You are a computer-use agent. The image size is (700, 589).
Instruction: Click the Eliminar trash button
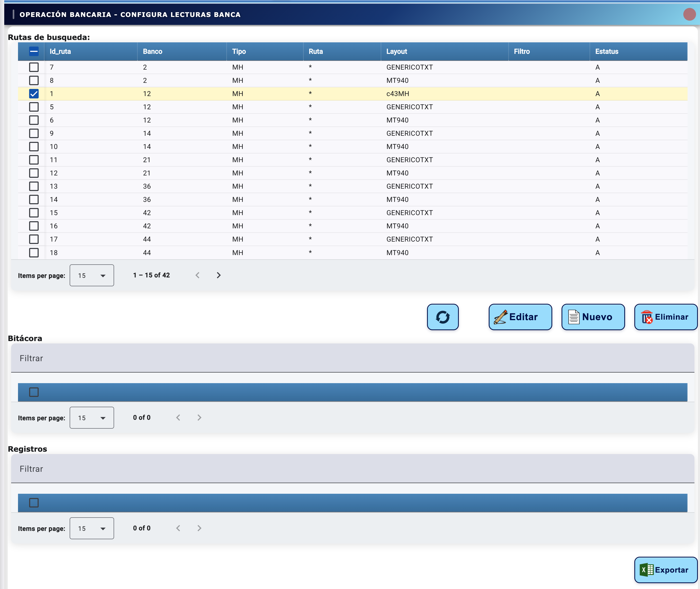(x=665, y=317)
